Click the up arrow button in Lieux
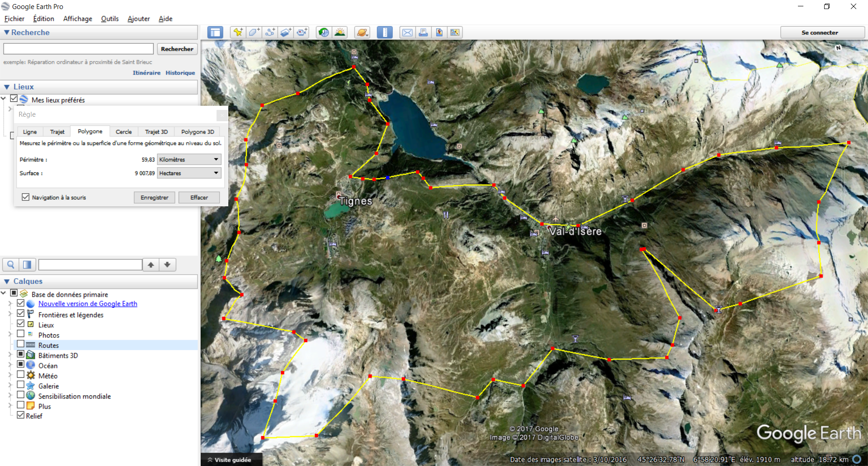The height and width of the screenshot is (466, 868). pos(151,265)
